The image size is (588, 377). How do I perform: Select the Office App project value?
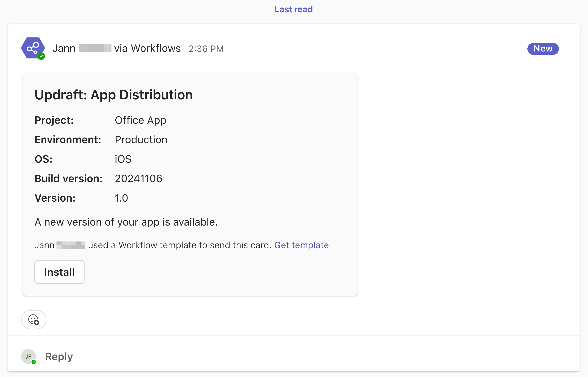(140, 120)
